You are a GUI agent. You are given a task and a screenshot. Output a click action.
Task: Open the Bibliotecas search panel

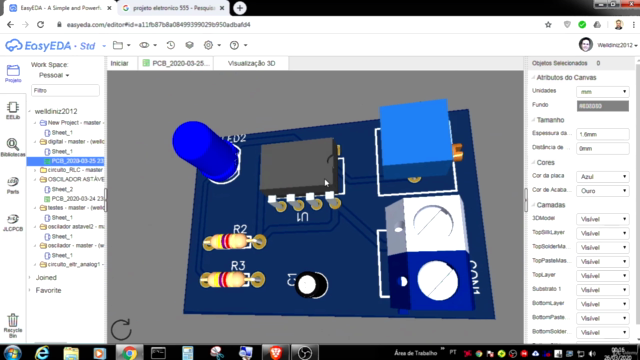point(13,148)
